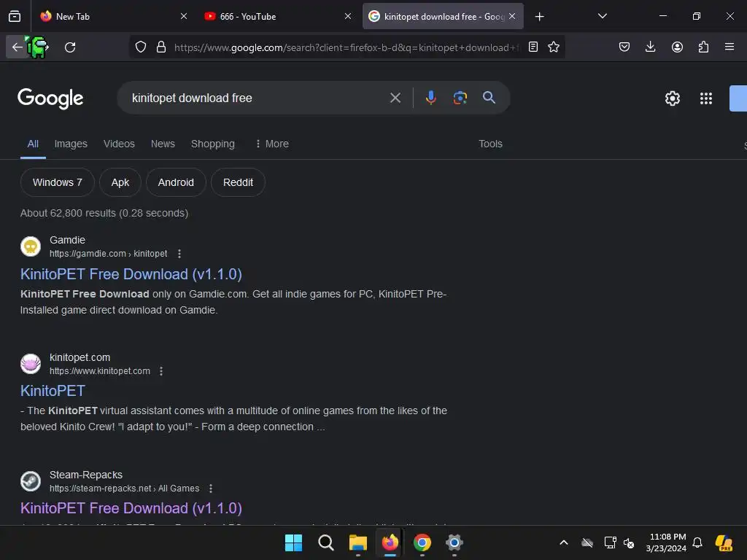Switch to Images results

pyautogui.click(x=71, y=144)
